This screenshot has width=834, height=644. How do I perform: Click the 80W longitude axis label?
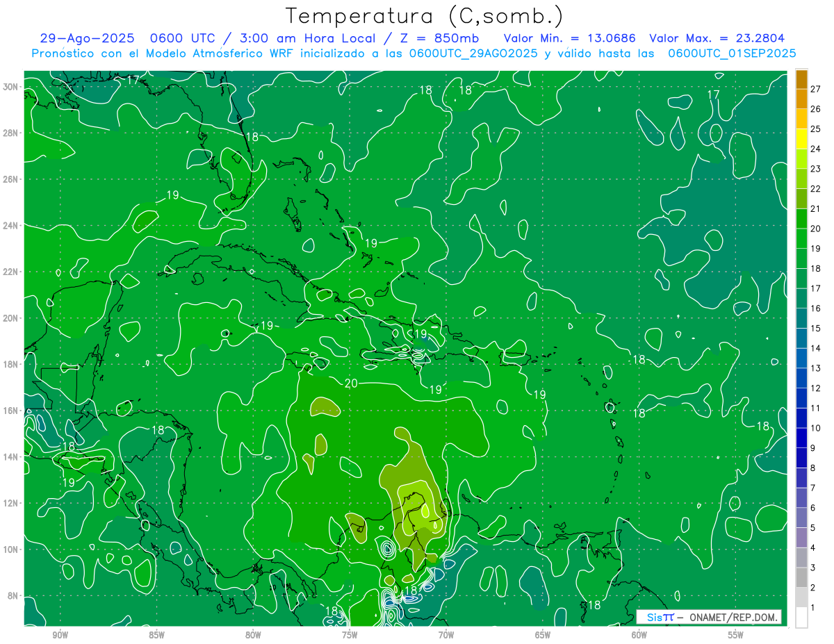pos(253,635)
